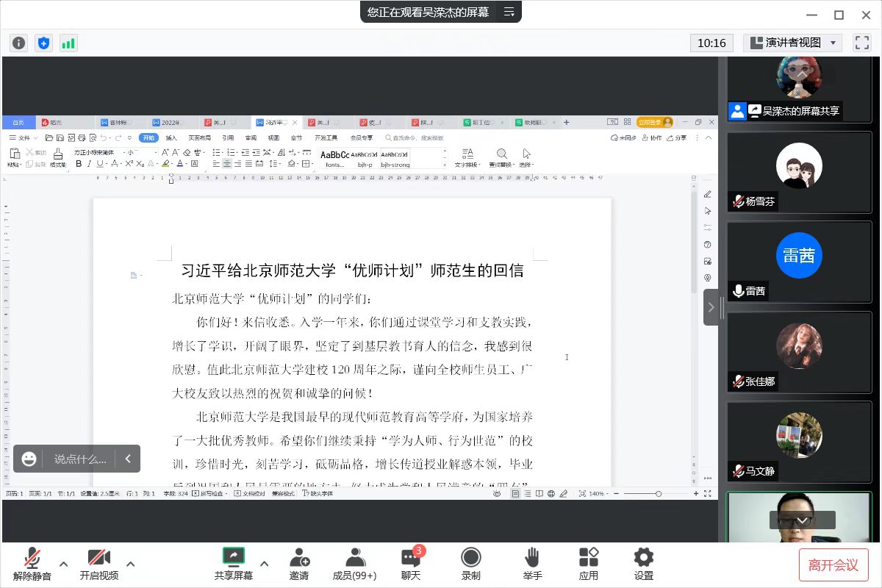The width and height of the screenshot is (882, 588).
Task: Open the Chat panel
Action: [411, 564]
